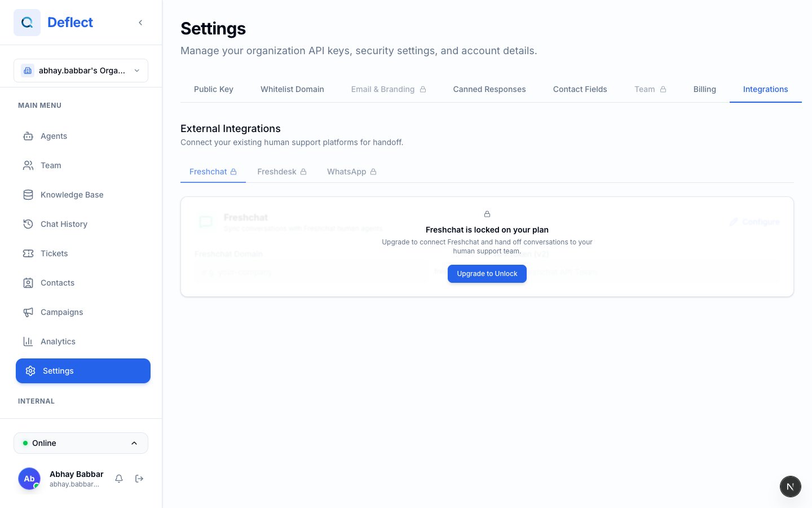Click the logout icon
Screen dimensions: 812x508
pyautogui.click(x=139, y=479)
